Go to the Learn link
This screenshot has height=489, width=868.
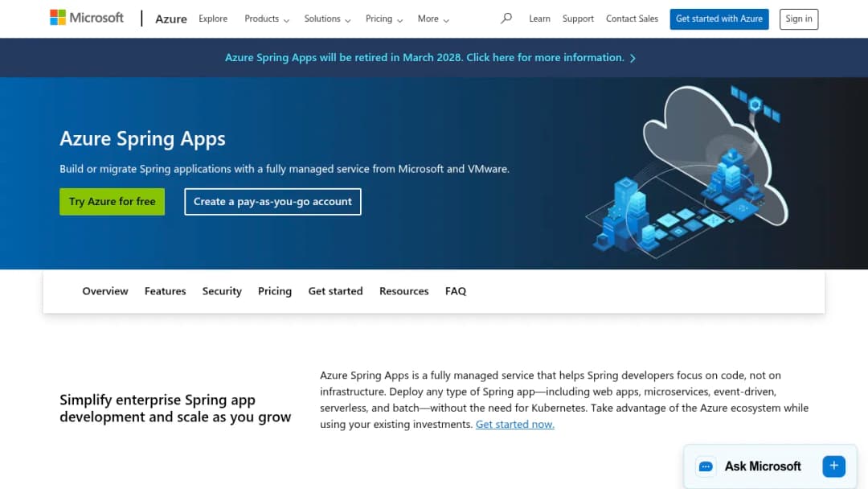tap(540, 18)
